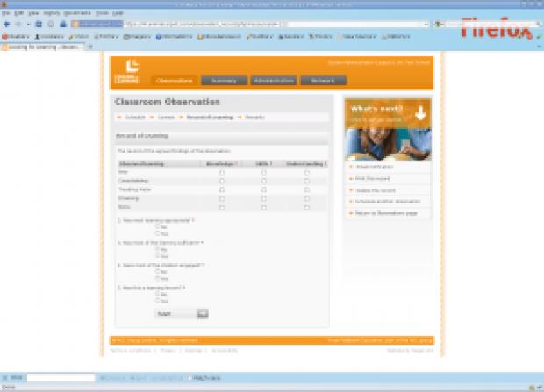The width and height of the screenshot is (544, 392).
Task: Click the stop loading icon
Action: pyautogui.click(x=51, y=24)
